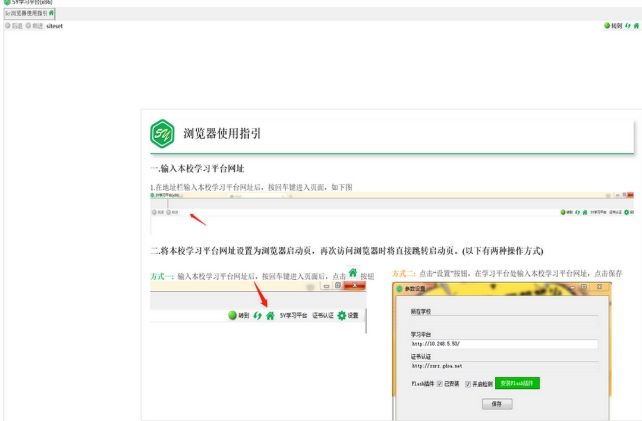Screen dimensions: 642x421
Task: Click heading 一.输入本校学习平台网址
Action: click(x=197, y=168)
